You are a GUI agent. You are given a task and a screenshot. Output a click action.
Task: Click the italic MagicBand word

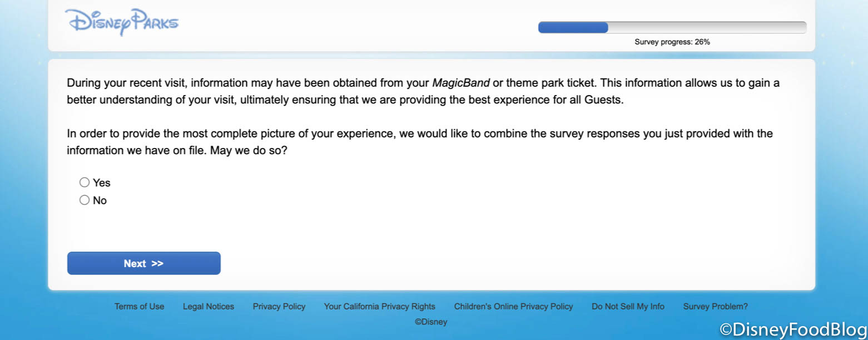pyautogui.click(x=461, y=83)
